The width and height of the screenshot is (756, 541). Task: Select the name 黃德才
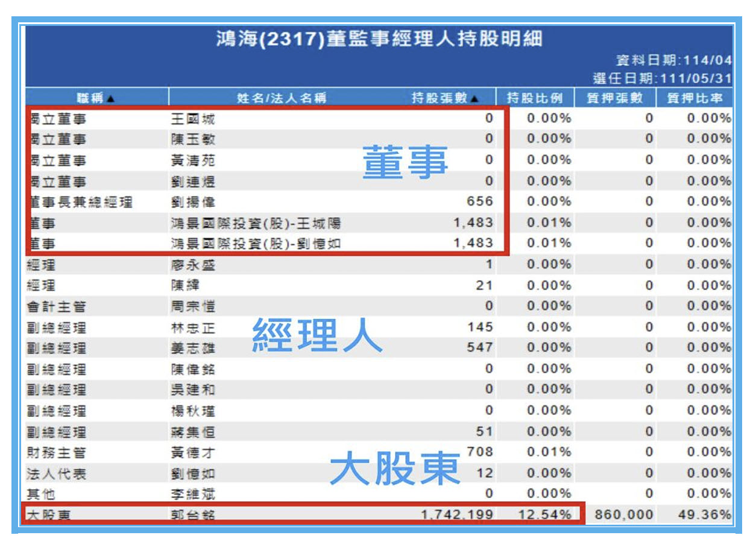pos(193,452)
